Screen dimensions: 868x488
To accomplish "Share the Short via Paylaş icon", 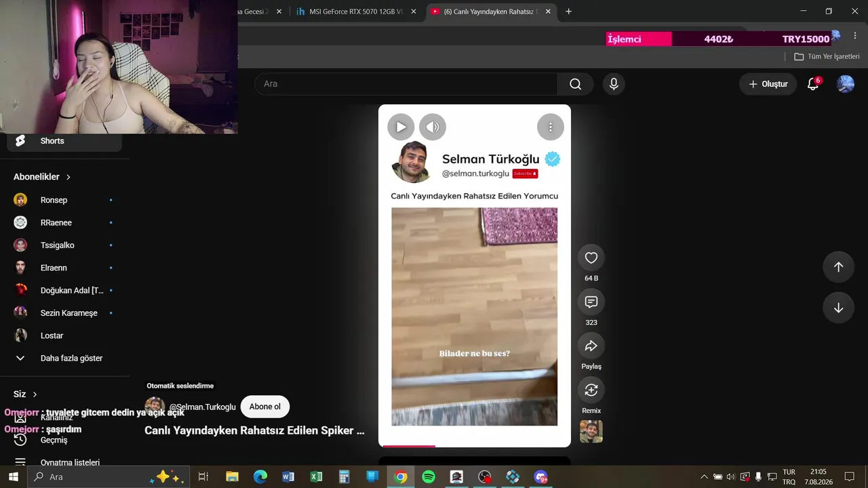I will tap(591, 346).
